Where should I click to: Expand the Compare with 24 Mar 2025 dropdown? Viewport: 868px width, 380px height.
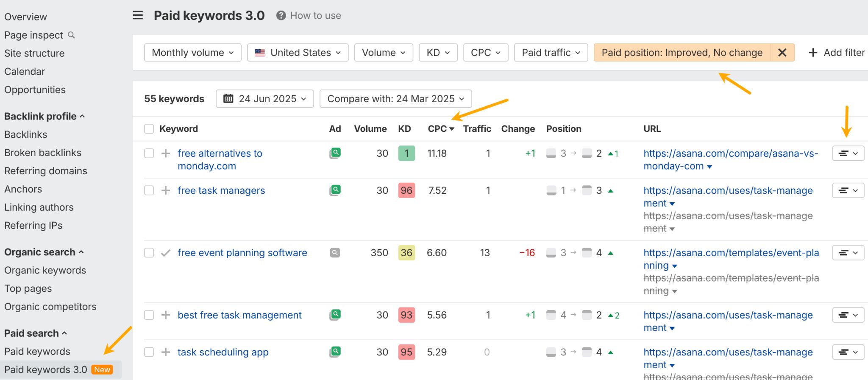click(395, 99)
